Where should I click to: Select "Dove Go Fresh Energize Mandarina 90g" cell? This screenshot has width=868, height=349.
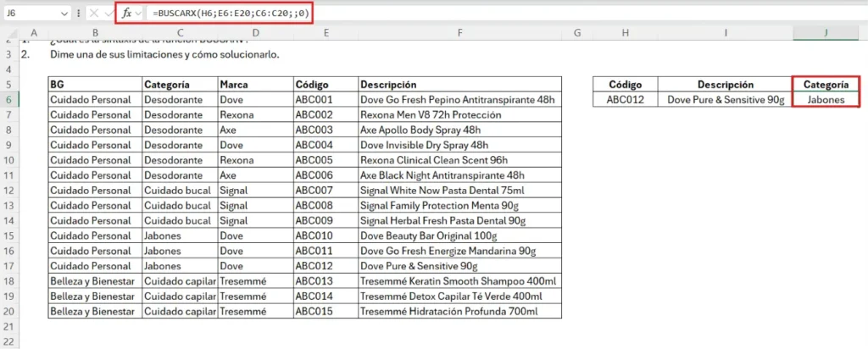[x=460, y=251]
